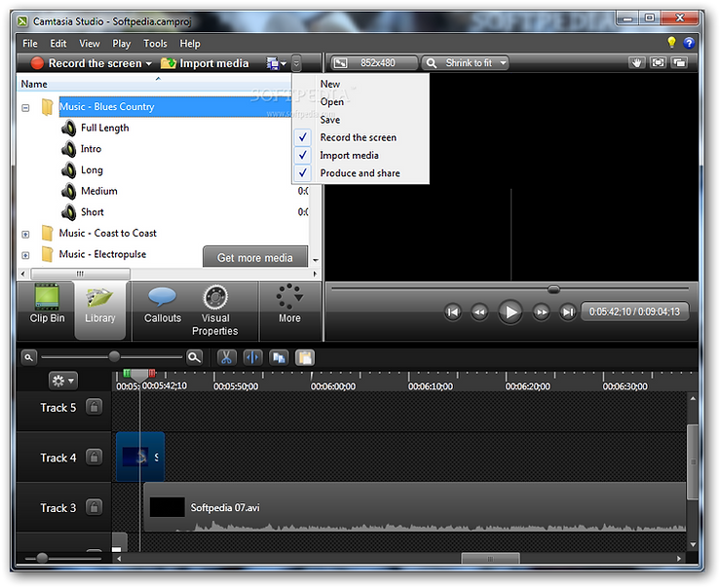Click the Paste clipboard icon in timeline toolbar
The height and width of the screenshot is (588, 721).
pyautogui.click(x=305, y=357)
